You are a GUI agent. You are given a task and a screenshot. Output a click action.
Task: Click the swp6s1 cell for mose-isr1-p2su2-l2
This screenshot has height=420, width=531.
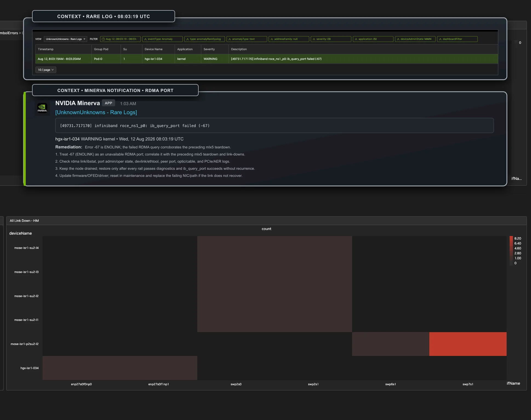click(390, 344)
